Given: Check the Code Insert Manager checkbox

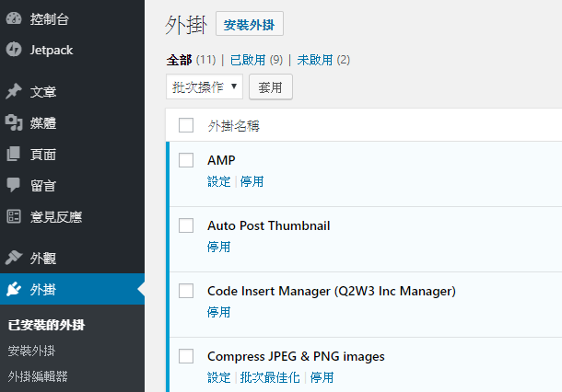Looking at the screenshot, I should click(x=186, y=291).
